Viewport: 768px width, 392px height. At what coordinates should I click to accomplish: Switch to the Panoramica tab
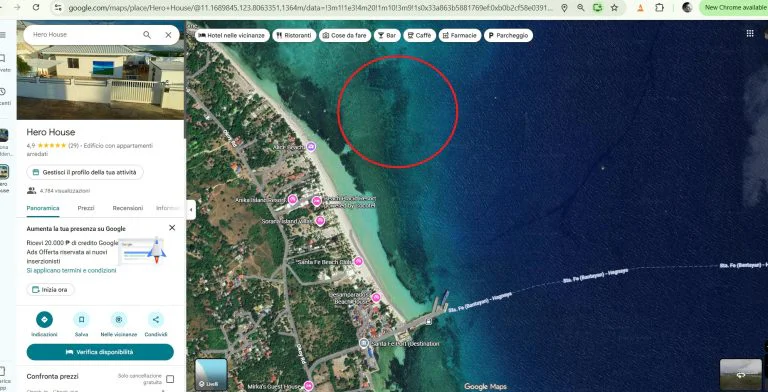[x=43, y=208]
